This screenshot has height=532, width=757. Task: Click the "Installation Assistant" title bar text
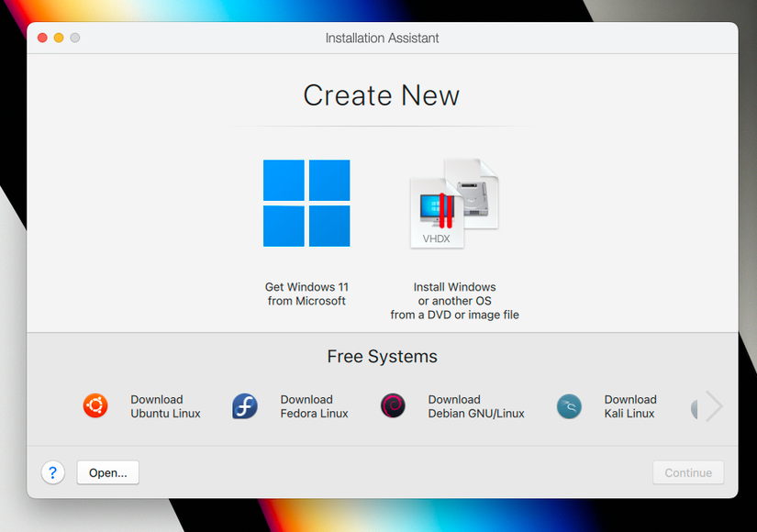tap(382, 38)
